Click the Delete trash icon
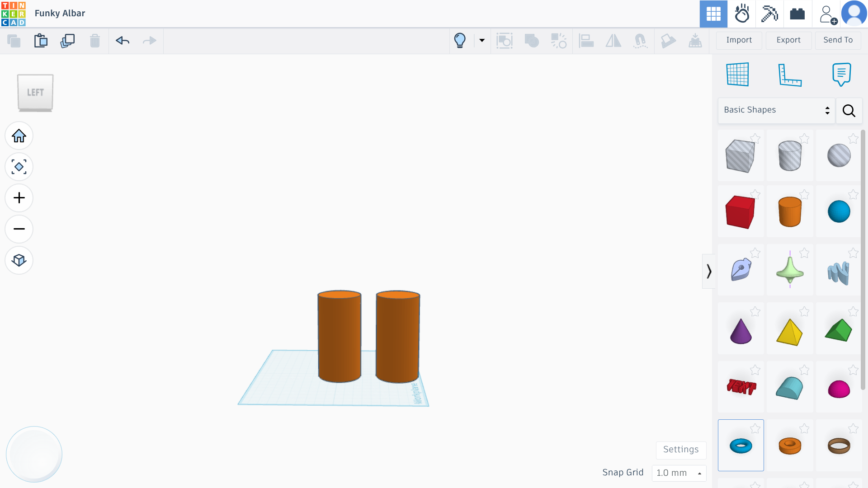868x488 pixels. [x=94, y=41]
